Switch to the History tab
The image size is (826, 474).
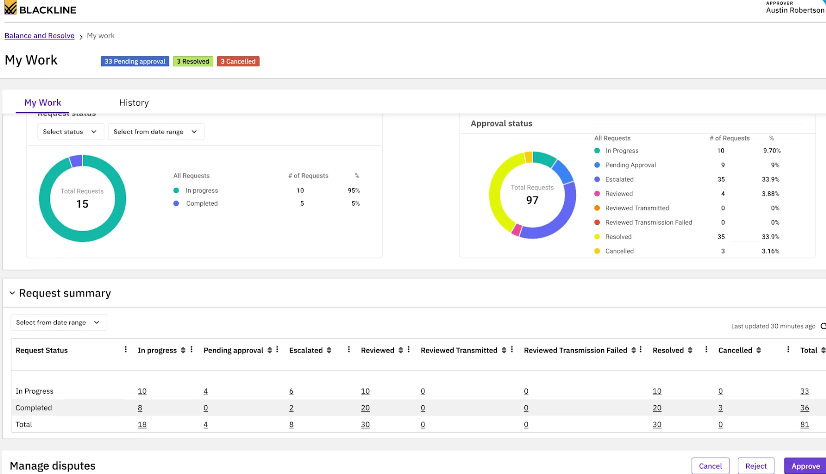point(134,103)
